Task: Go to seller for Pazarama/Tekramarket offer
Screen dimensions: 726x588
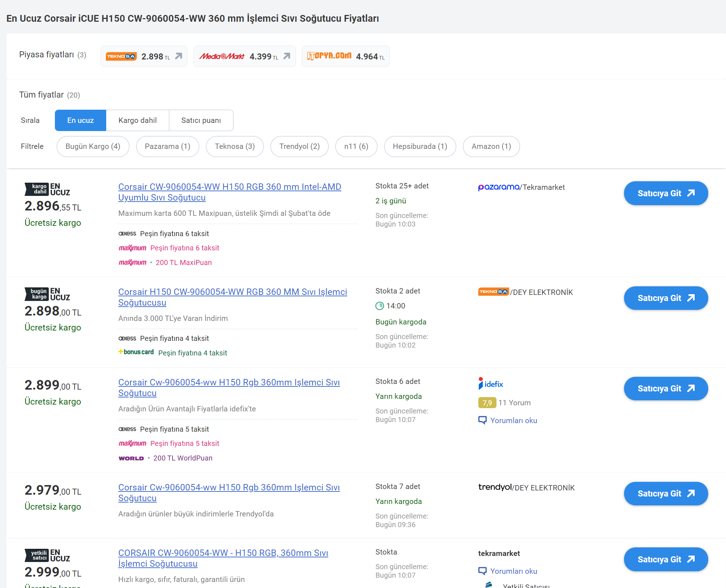Action: pyautogui.click(x=666, y=193)
